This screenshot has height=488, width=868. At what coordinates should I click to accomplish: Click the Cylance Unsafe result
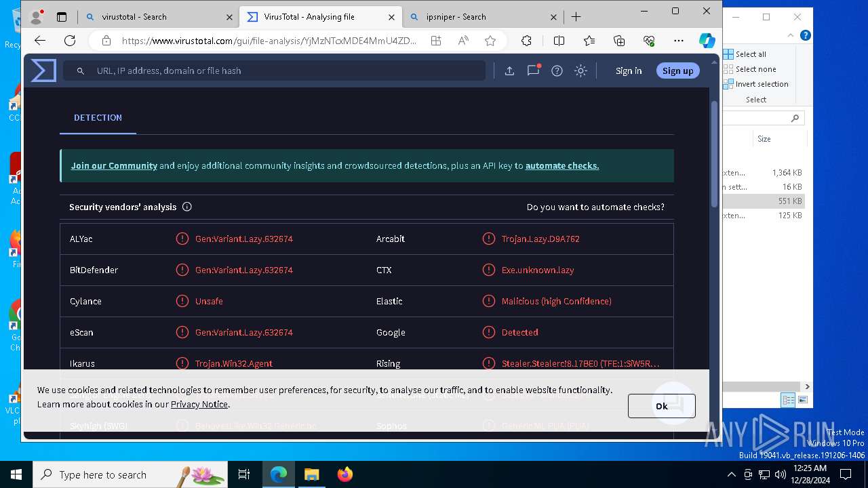(x=209, y=301)
